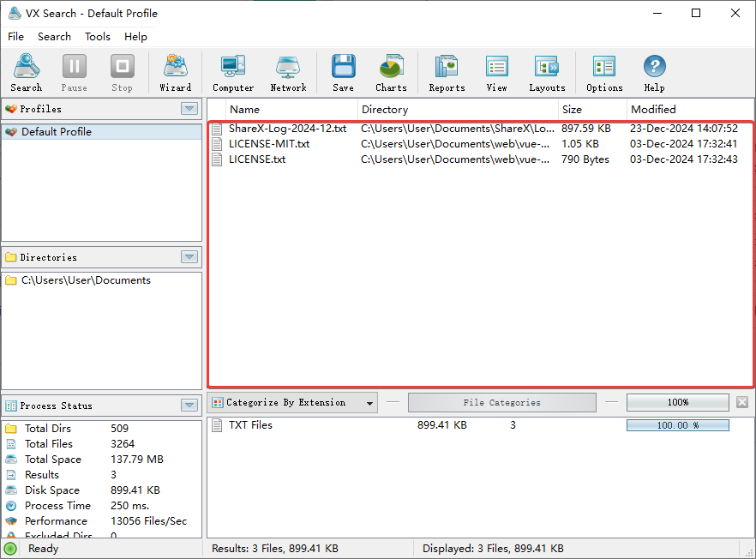The height and width of the screenshot is (559, 756).
Task: Click the File Categories button
Action: 501,402
